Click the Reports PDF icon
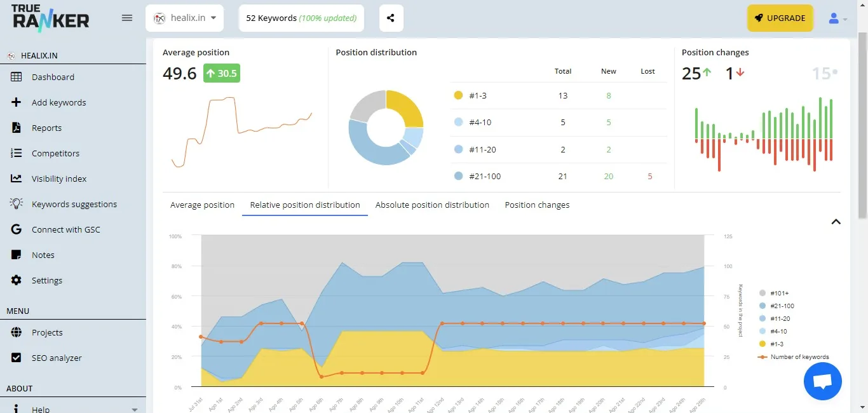868x413 pixels. pos(17,128)
